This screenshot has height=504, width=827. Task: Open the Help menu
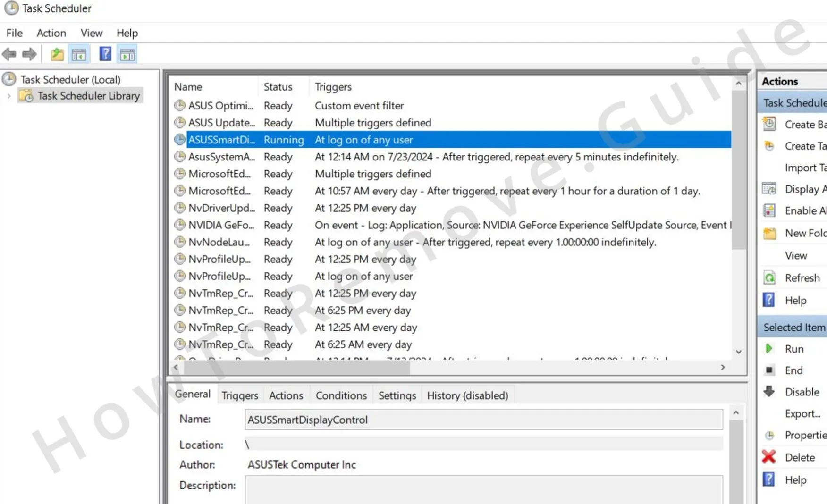(x=127, y=33)
